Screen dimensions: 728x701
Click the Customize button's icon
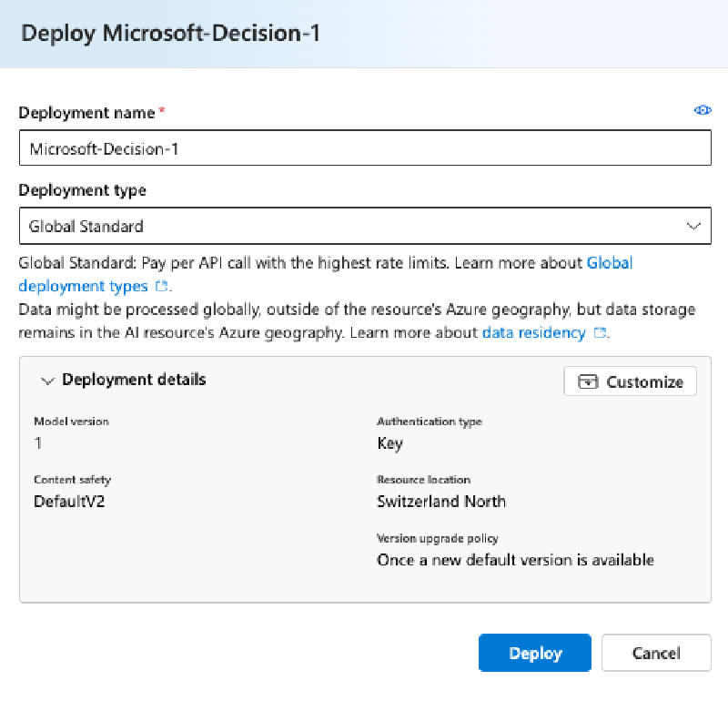tap(588, 381)
